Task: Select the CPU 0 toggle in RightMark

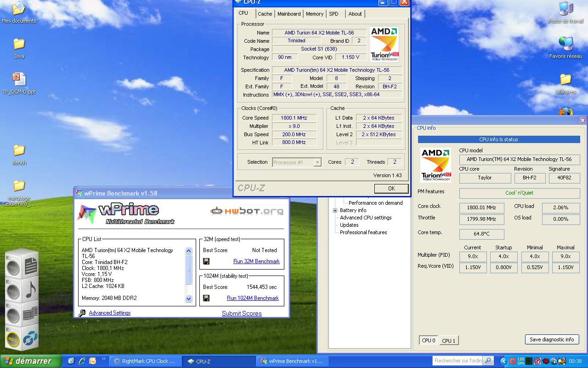Action: tap(428, 340)
